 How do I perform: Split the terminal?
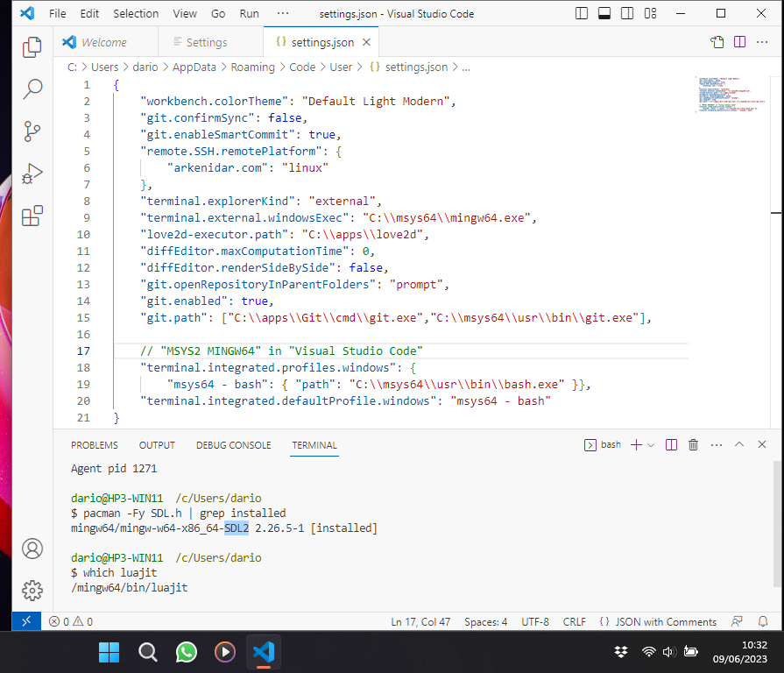pyautogui.click(x=672, y=444)
